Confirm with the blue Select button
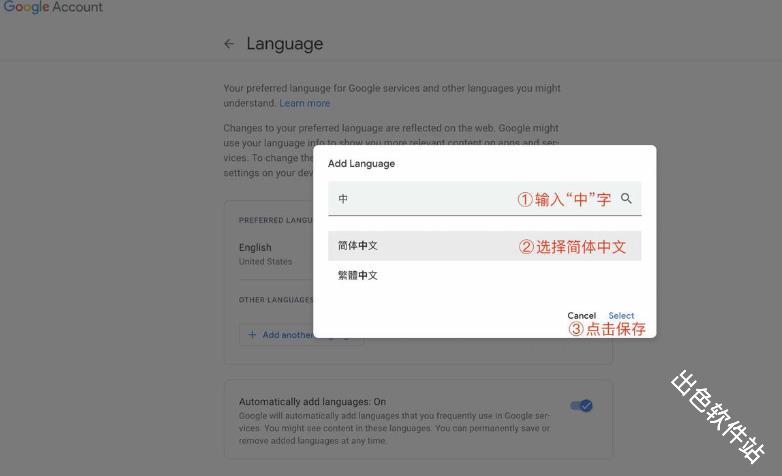Viewport: 782px width, 476px height. pyautogui.click(x=621, y=316)
